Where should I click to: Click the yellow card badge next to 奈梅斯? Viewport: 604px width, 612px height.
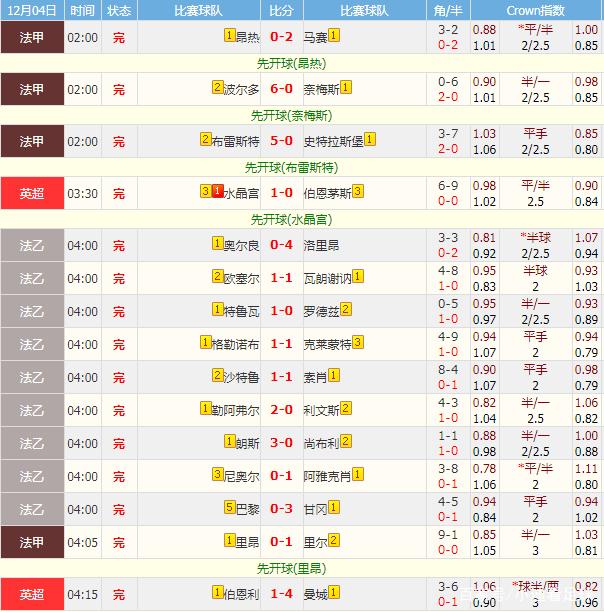[346, 87]
